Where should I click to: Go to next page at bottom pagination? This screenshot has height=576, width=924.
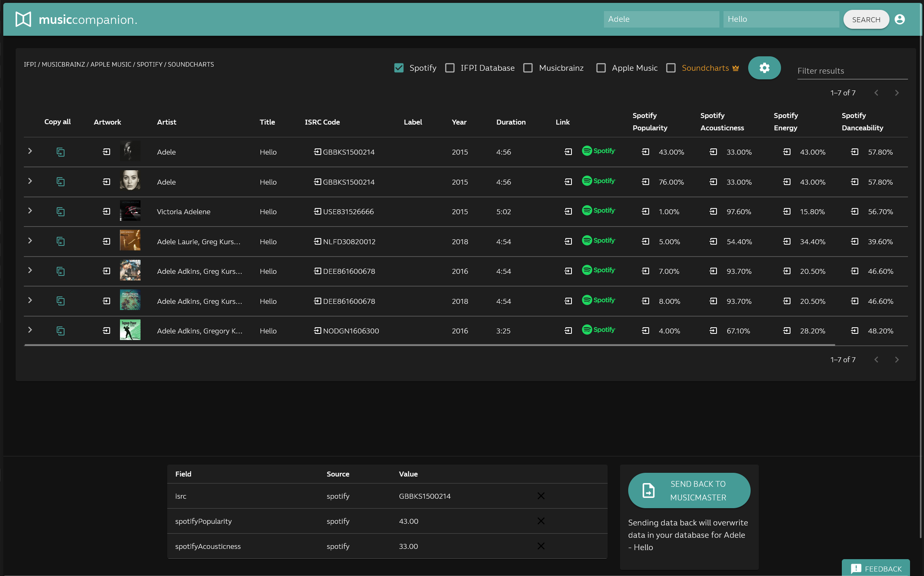pos(897,360)
